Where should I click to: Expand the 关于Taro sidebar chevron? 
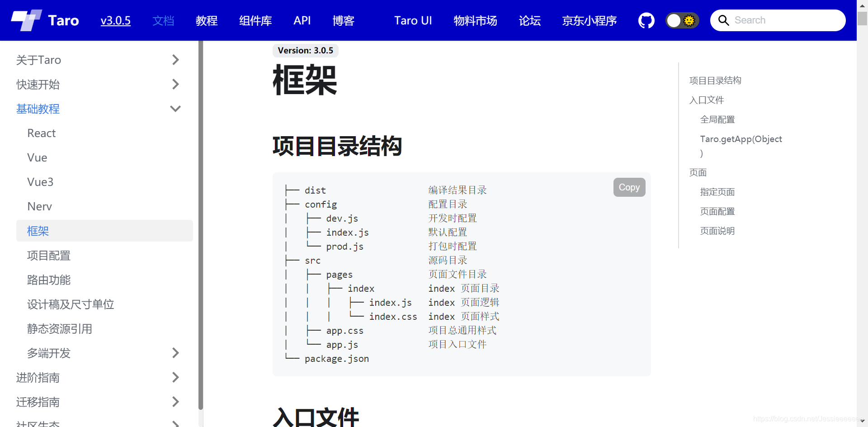coord(176,60)
